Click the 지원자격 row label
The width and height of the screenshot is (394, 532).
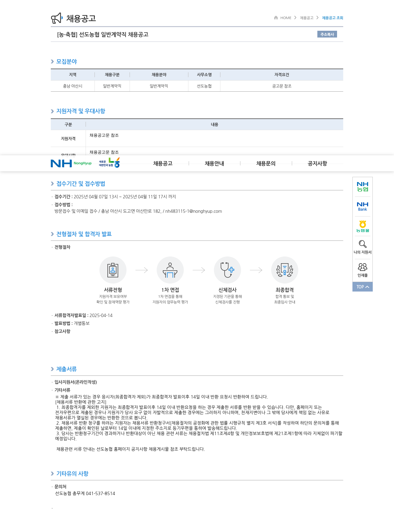pyautogui.click(x=68, y=139)
